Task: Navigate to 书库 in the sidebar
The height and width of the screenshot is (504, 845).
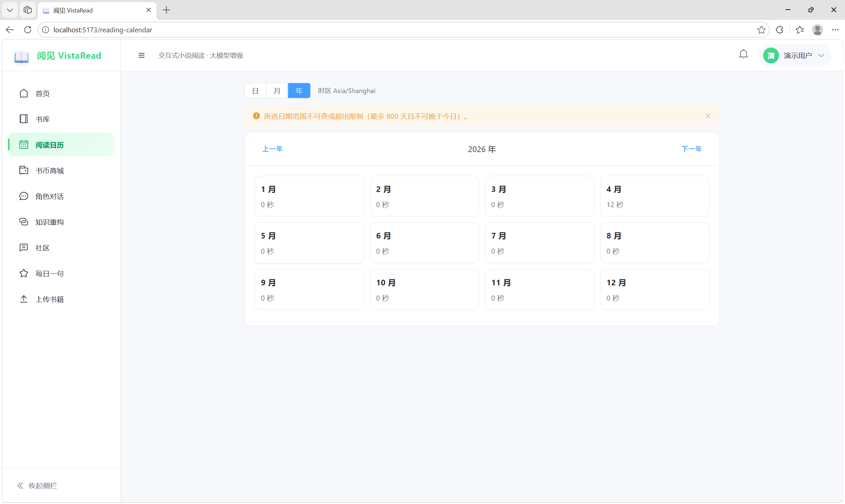Action: coord(61,119)
